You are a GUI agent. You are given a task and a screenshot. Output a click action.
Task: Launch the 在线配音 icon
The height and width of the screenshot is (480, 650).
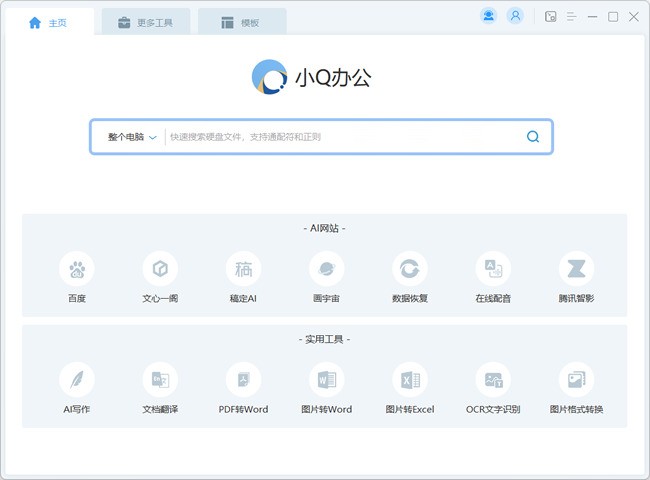(493, 269)
